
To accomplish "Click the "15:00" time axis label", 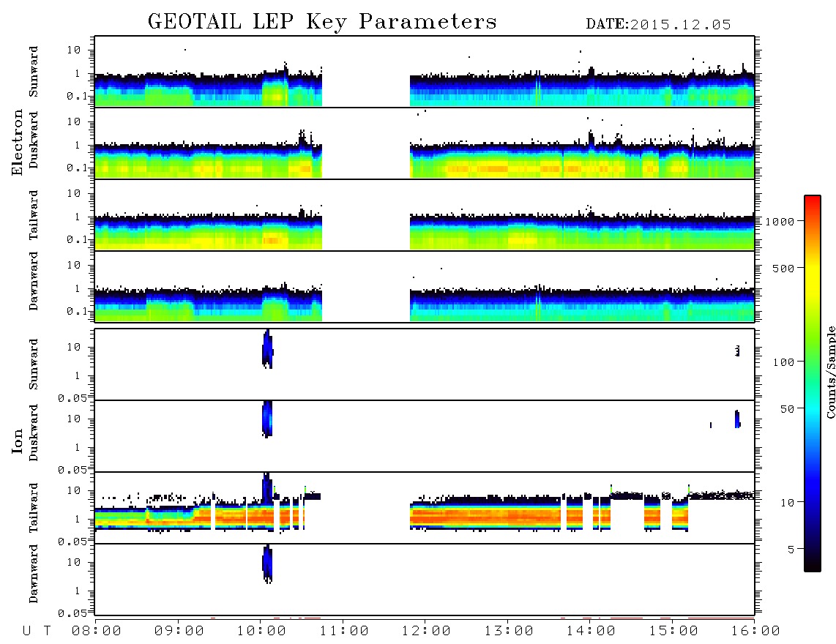I will point(673,631).
